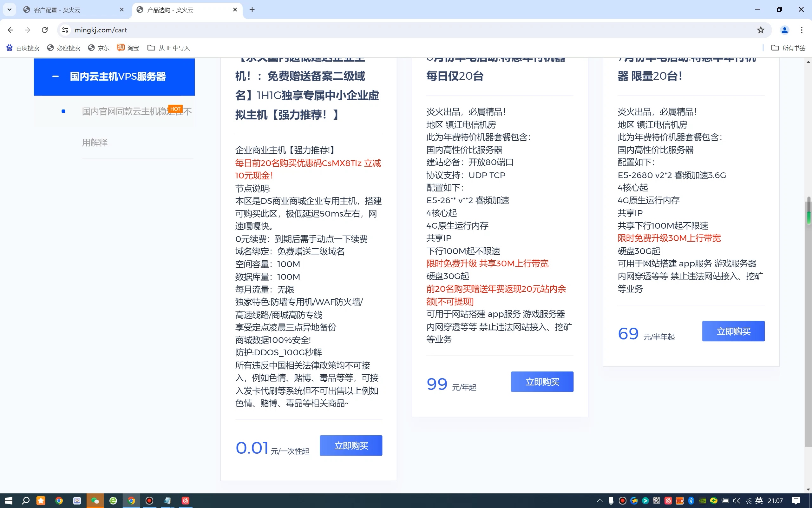Open NetEase Cloud Music from the taskbar
812x508 pixels.
tap(186, 501)
